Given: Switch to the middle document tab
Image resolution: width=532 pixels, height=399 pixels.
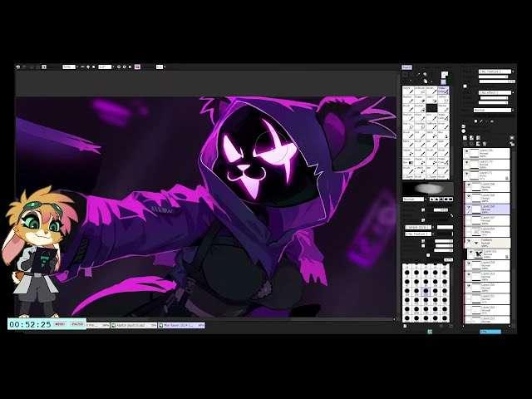Looking at the screenshot, I should (134, 325).
